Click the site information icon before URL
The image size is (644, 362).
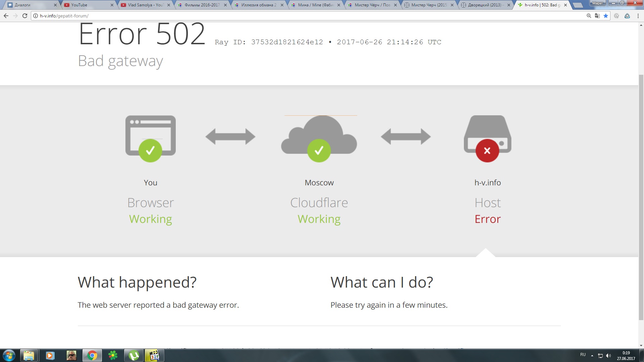tap(36, 16)
